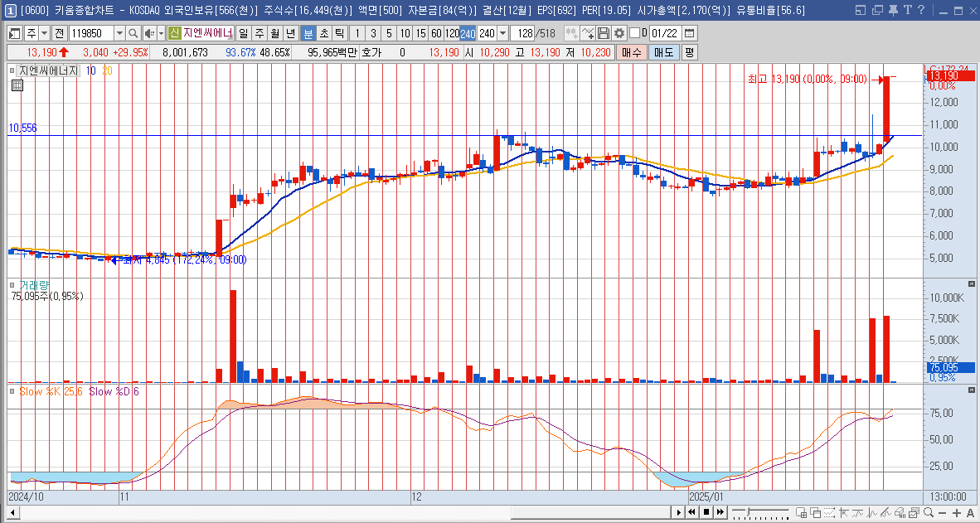Viewport: 980px width, 523px height.
Task: Select the 분 minute period toggle
Action: [x=308, y=33]
